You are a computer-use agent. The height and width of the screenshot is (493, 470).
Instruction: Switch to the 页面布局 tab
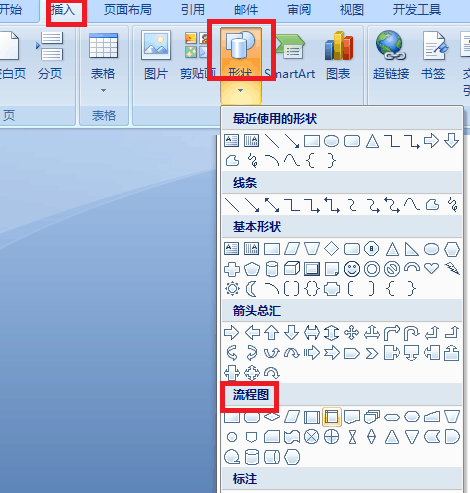128,10
